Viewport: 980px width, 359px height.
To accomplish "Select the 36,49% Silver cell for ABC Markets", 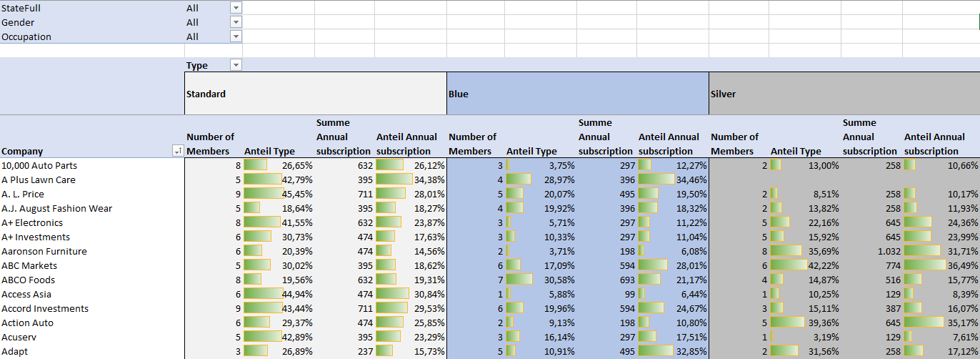I will (x=941, y=265).
